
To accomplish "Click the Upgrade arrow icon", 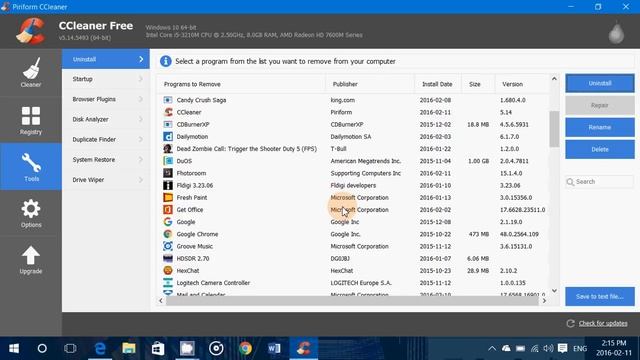I will (x=31, y=256).
